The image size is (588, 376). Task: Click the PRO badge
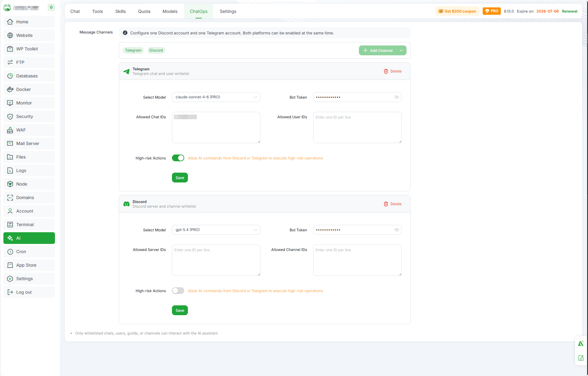[492, 11]
